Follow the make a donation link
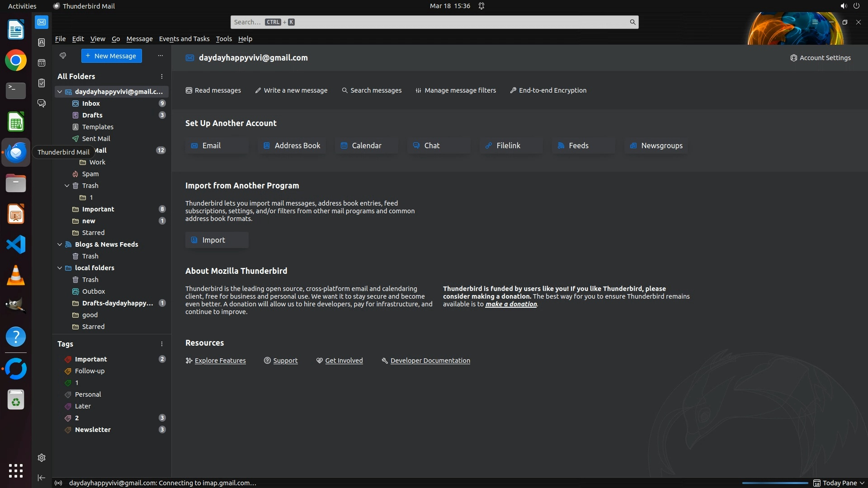Image resolution: width=868 pixels, height=488 pixels. tap(511, 304)
